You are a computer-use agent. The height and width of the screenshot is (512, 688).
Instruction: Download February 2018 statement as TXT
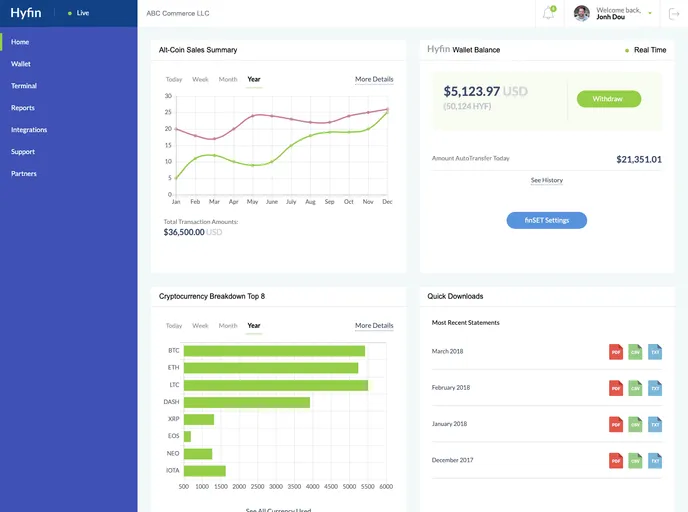tap(655, 388)
